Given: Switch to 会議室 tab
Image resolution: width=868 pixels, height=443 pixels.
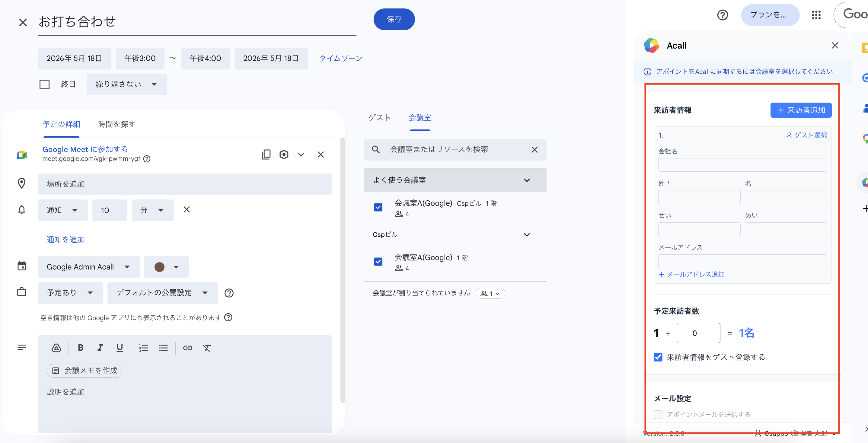Looking at the screenshot, I should tap(420, 118).
